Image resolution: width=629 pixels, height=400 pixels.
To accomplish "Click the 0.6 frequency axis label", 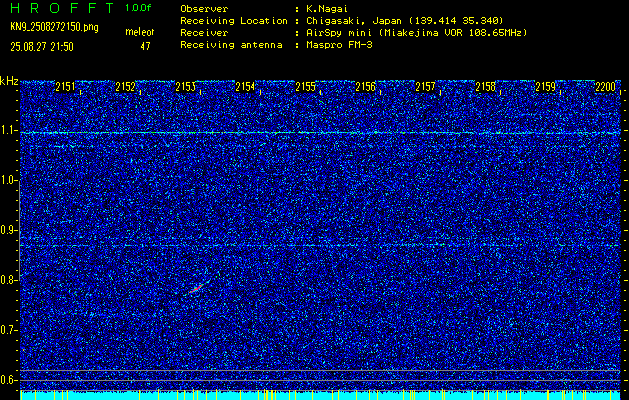I will click(x=8, y=380).
